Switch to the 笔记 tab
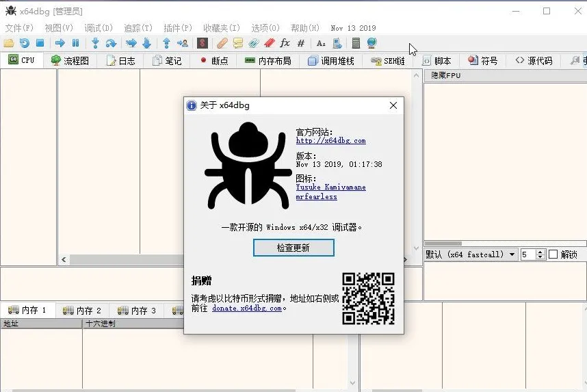Screen dimensions: 587x392 click(x=167, y=61)
